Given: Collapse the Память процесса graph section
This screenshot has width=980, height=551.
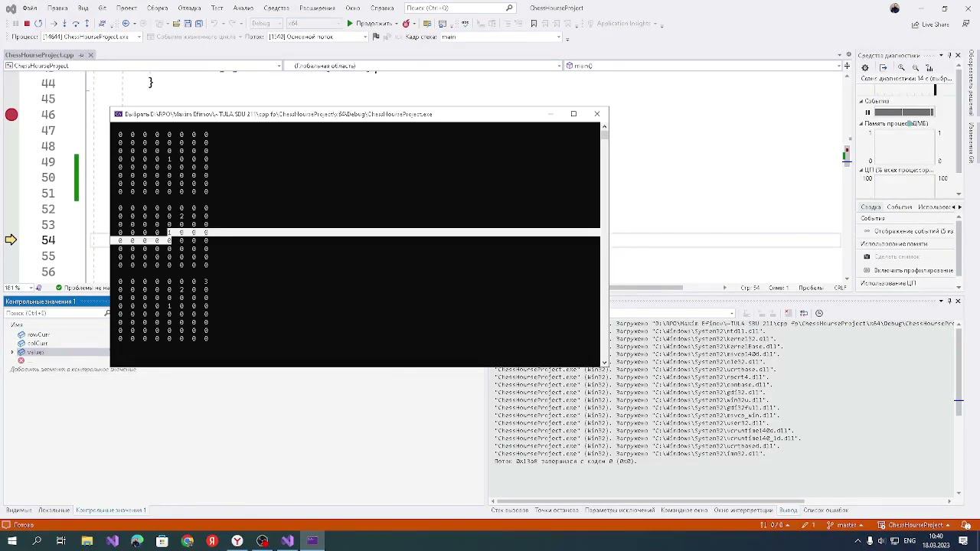Looking at the screenshot, I should coord(861,123).
